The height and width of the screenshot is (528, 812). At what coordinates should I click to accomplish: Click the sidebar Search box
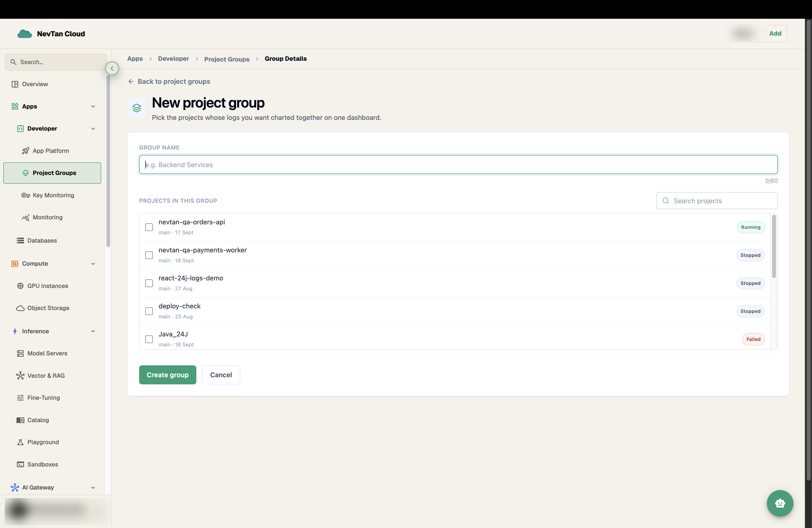[56, 62]
